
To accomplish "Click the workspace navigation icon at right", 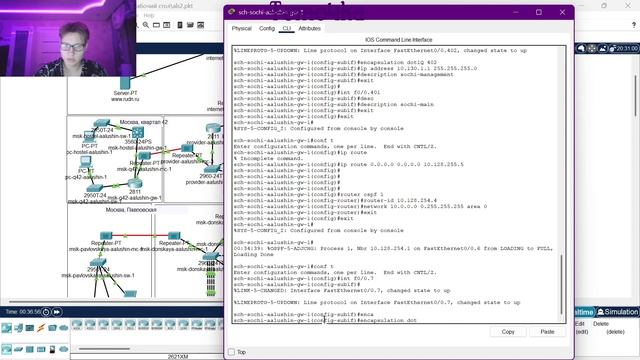I will point(592,49).
